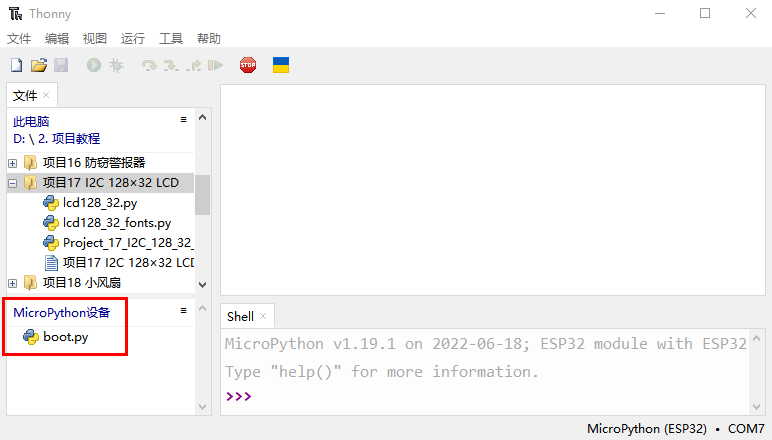Start debugging with the bug icon
This screenshot has width=772, height=440.
coord(116,65)
